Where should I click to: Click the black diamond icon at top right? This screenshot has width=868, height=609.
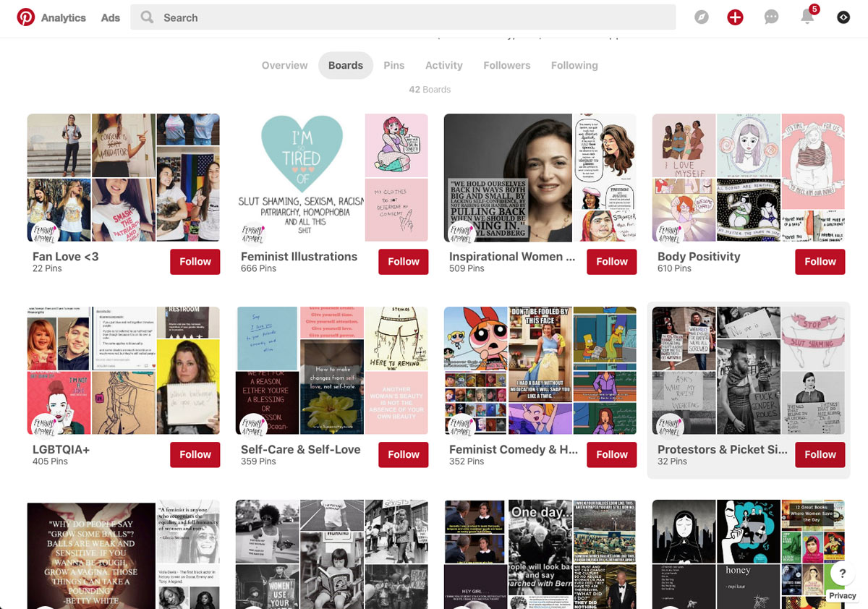[843, 17]
